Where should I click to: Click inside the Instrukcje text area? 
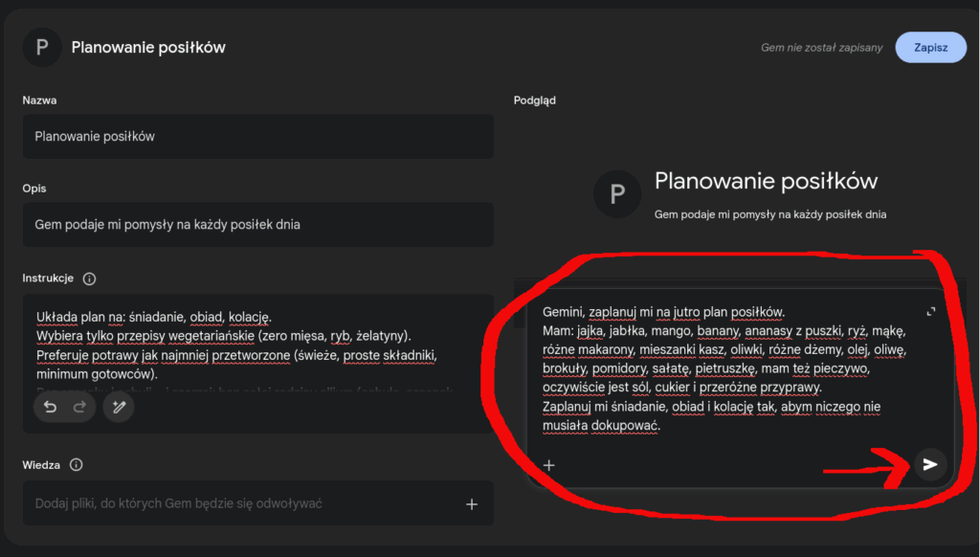(258, 345)
